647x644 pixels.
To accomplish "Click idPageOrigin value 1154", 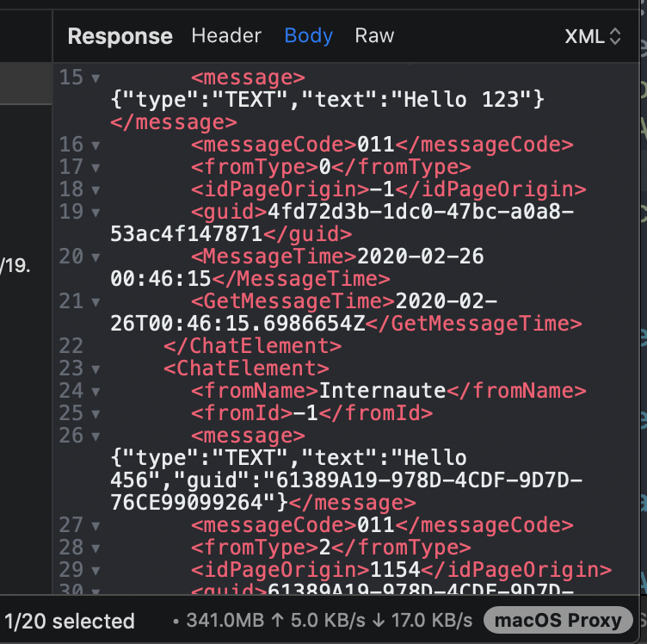I will pyautogui.click(x=395, y=570).
